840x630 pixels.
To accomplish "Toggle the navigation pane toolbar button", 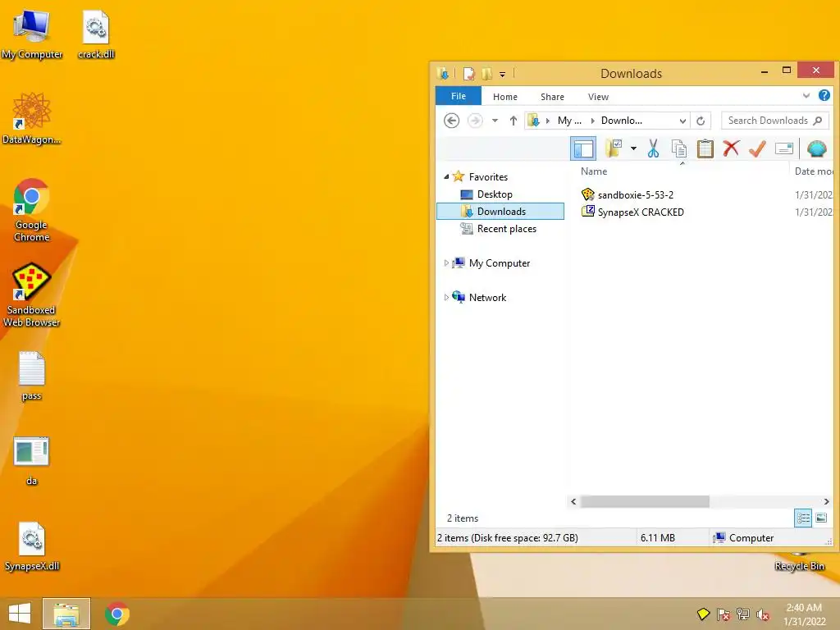I will [583, 148].
